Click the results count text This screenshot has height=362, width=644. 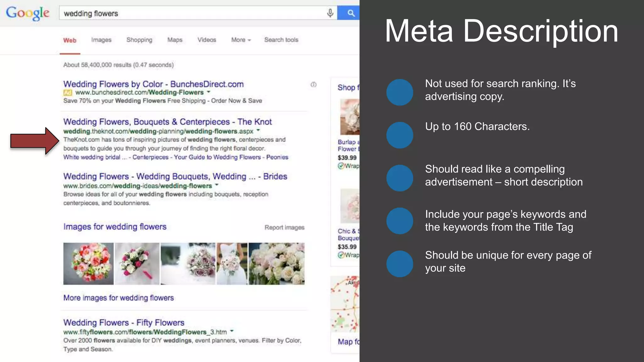118,65
